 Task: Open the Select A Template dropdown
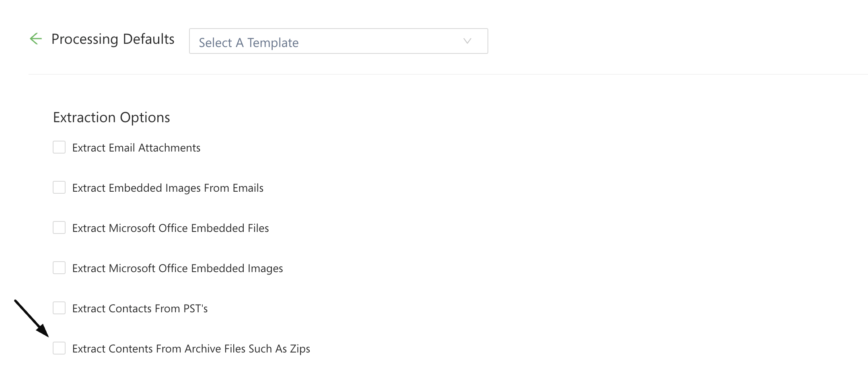click(x=338, y=41)
